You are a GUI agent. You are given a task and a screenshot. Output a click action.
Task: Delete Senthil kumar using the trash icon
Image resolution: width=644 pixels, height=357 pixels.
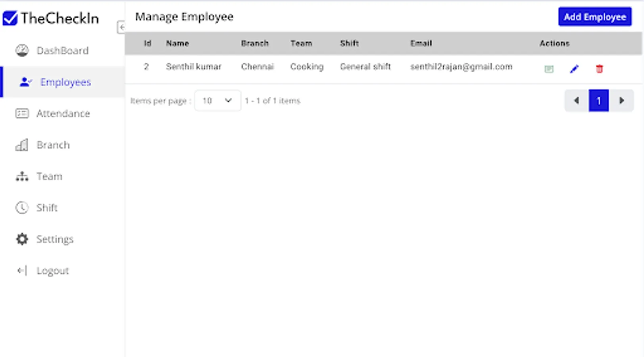pyautogui.click(x=599, y=69)
